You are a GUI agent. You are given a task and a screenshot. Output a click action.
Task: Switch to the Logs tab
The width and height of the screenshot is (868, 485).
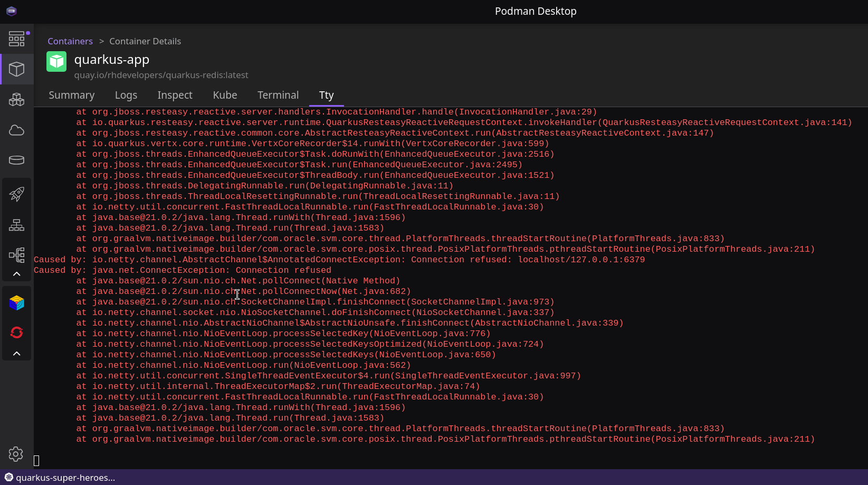(x=126, y=95)
